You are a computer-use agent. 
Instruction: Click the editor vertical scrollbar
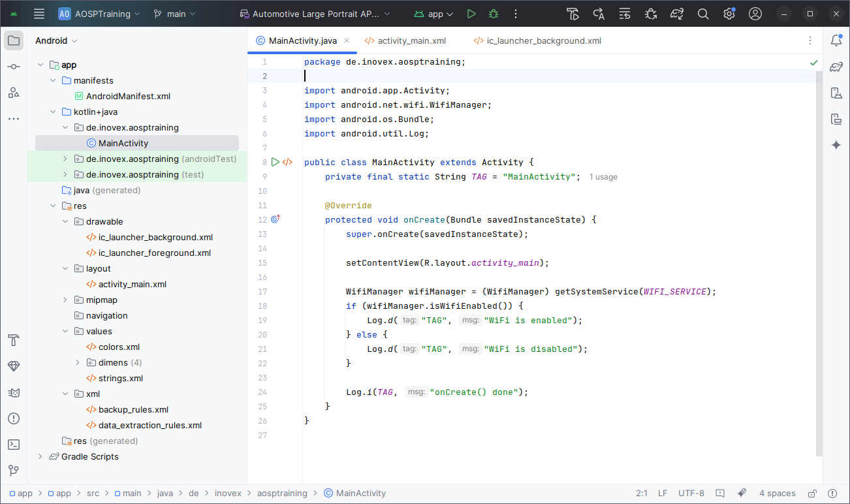[819, 264]
